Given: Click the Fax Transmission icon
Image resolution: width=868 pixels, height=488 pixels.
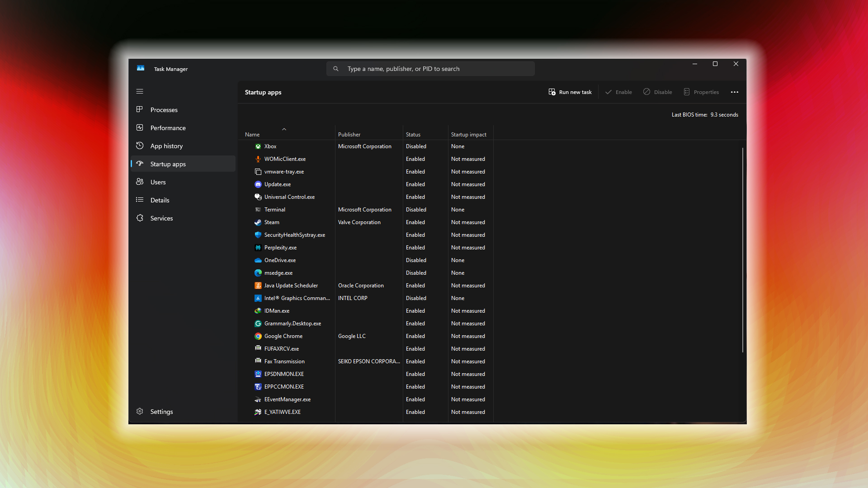Looking at the screenshot, I should (258, 361).
